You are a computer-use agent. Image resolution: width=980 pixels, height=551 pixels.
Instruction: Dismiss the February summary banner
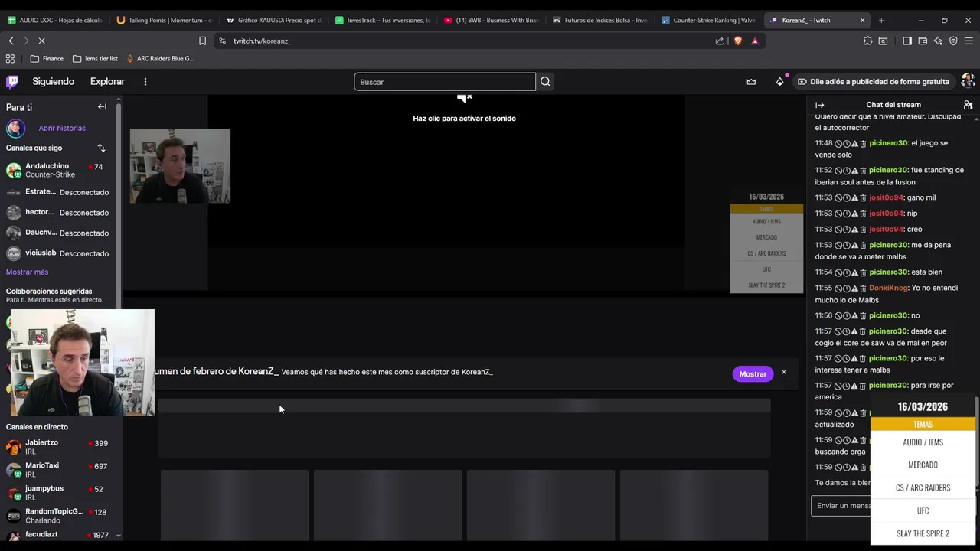pyautogui.click(x=783, y=373)
